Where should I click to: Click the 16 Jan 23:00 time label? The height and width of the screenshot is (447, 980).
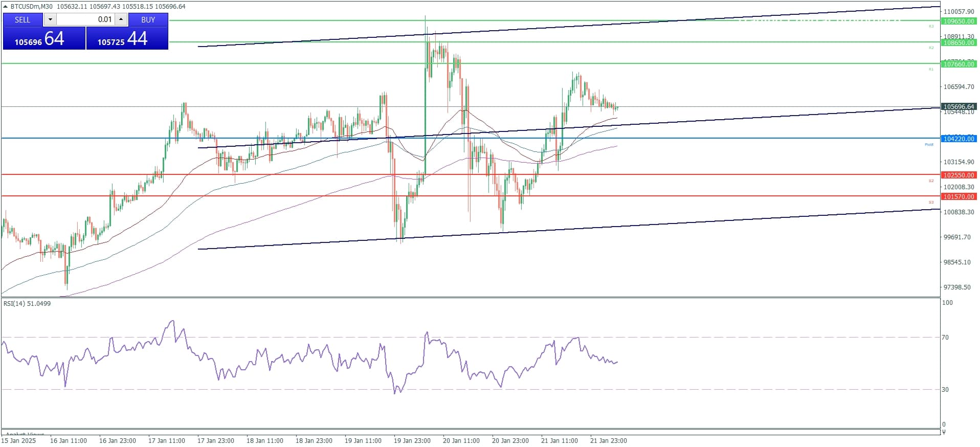pos(118,441)
